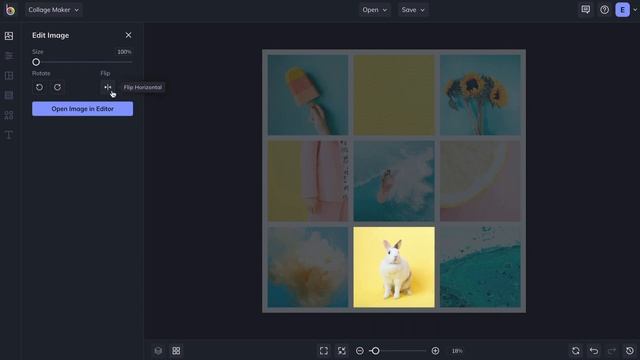
Task: Select the sunflowers collage cell
Action: pyautogui.click(x=480, y=95)
